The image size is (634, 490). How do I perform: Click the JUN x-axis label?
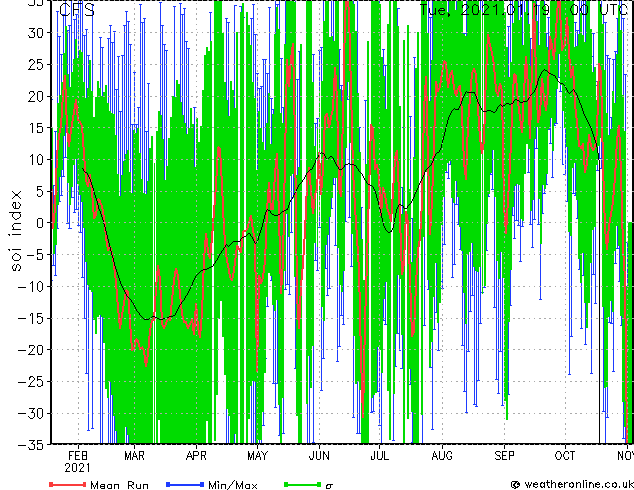pyautogui.click(x=319, y=456)
